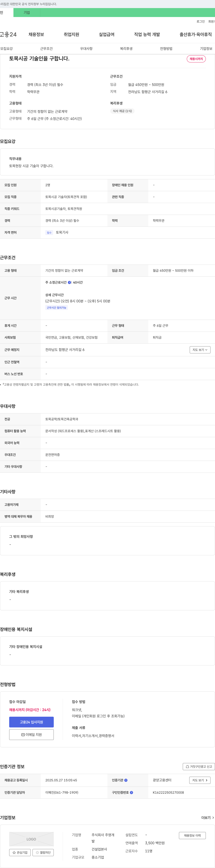Click the 이메일 지원 button
215x868 pixels.
[x=31, y=735]
